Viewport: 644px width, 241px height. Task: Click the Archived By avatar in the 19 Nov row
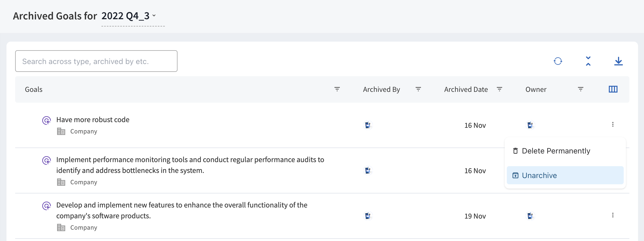[368, 216]
